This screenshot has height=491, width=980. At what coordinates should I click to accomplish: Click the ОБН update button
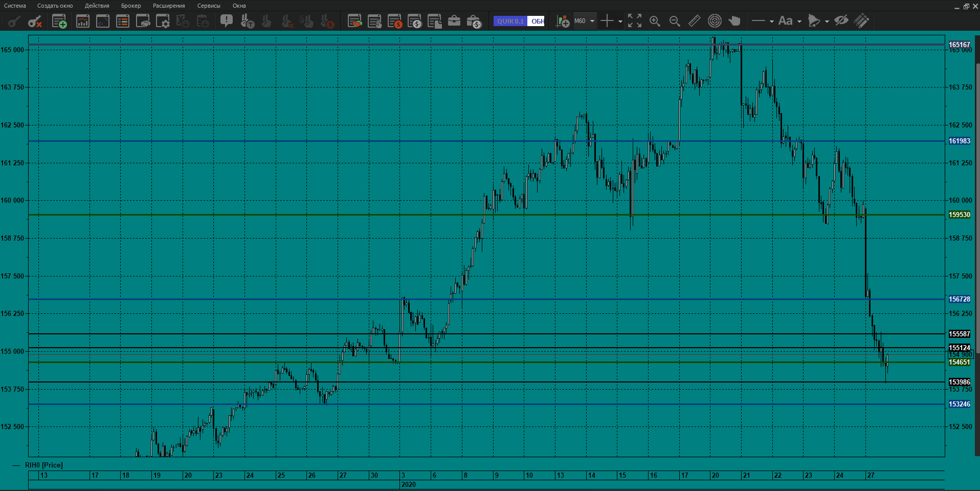tap(536, 21)
